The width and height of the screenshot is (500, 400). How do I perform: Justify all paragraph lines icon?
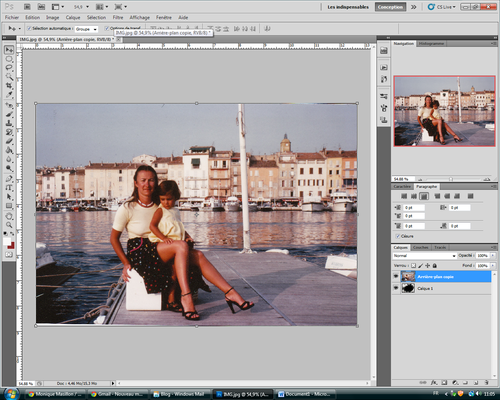pyautogui.click(x=470, y=196)
